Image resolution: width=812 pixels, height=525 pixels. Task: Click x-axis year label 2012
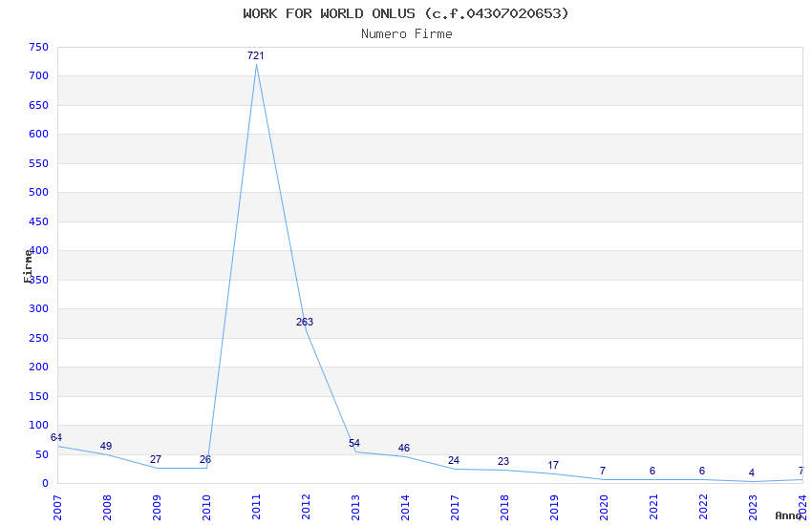point(306,508)
